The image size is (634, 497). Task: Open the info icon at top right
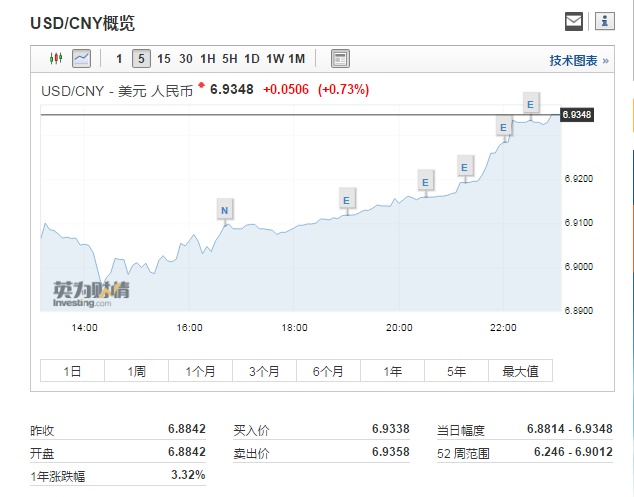(x=604, y=21)
